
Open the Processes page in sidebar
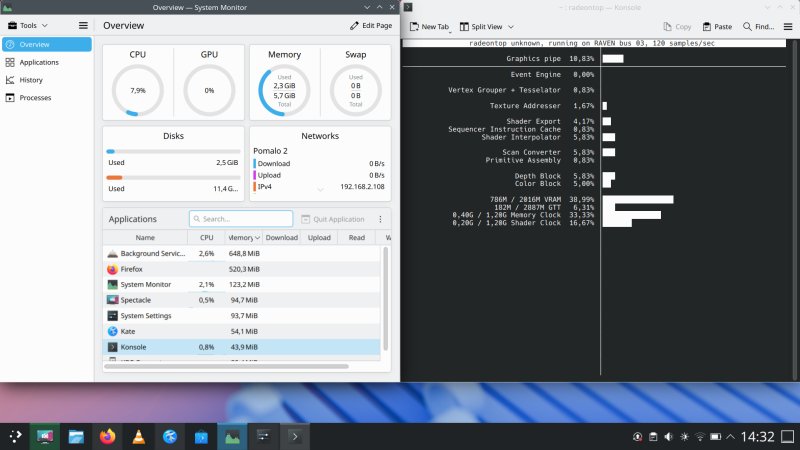click(35, 98)
